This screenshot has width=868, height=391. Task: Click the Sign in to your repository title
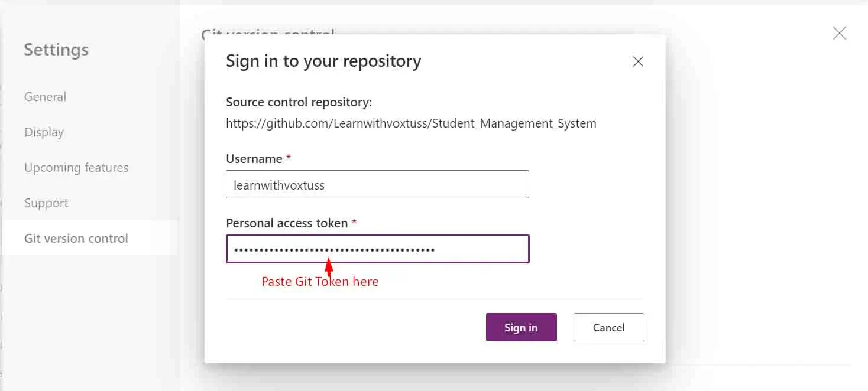coord(323,61)
